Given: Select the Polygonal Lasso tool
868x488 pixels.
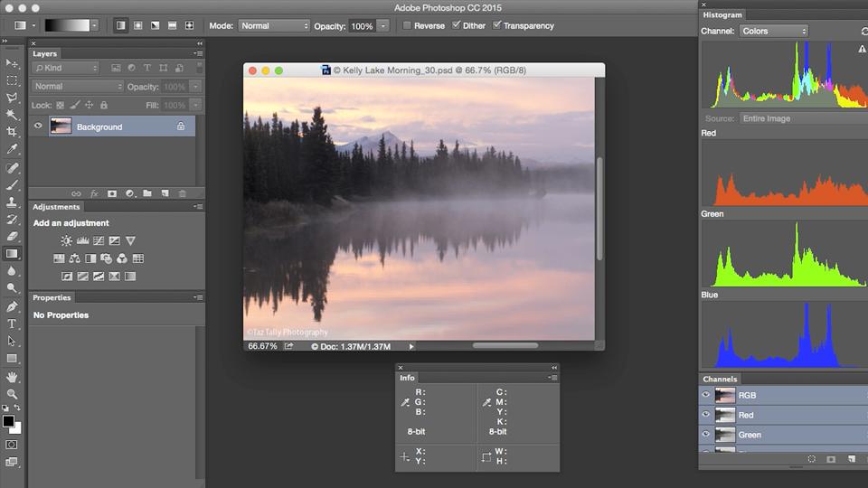Looking at the screenshot, I should 12,98.
